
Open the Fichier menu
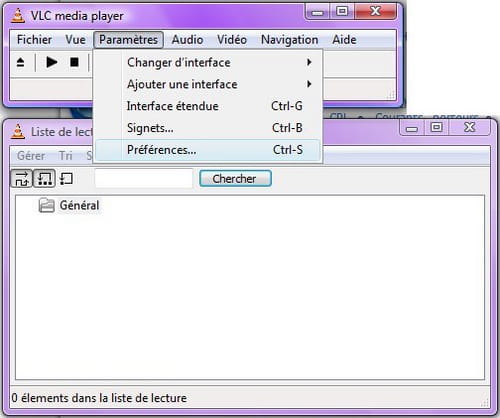point(34,40)
